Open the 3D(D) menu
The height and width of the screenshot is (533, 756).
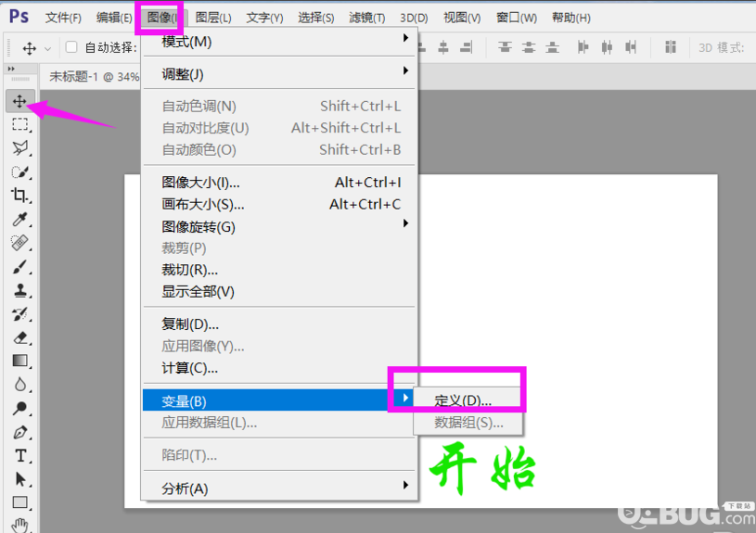[x=414, y=18]
